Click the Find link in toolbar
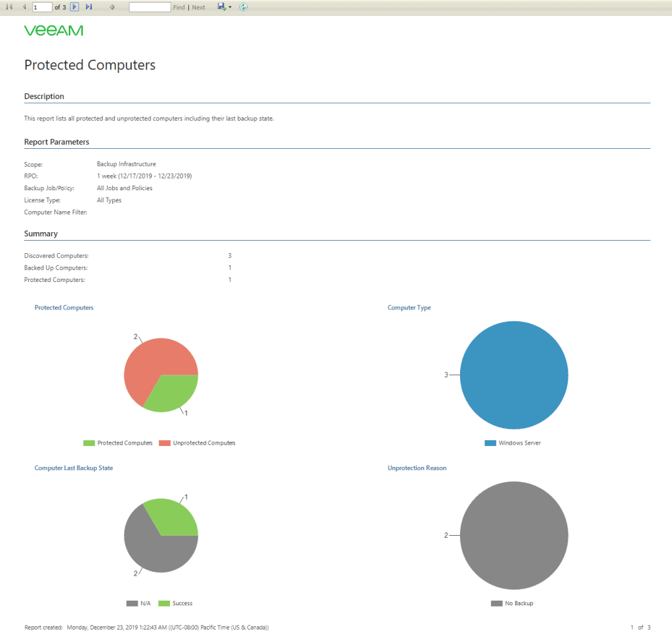The height and width of the screenshot is (642, 672). pos(178,7)
